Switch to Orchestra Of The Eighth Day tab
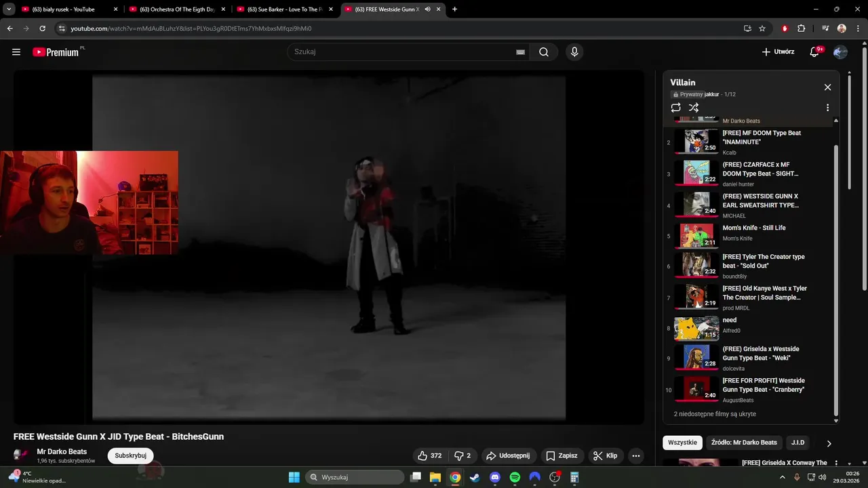Screen dimensions: 868x488 [176, 9]
